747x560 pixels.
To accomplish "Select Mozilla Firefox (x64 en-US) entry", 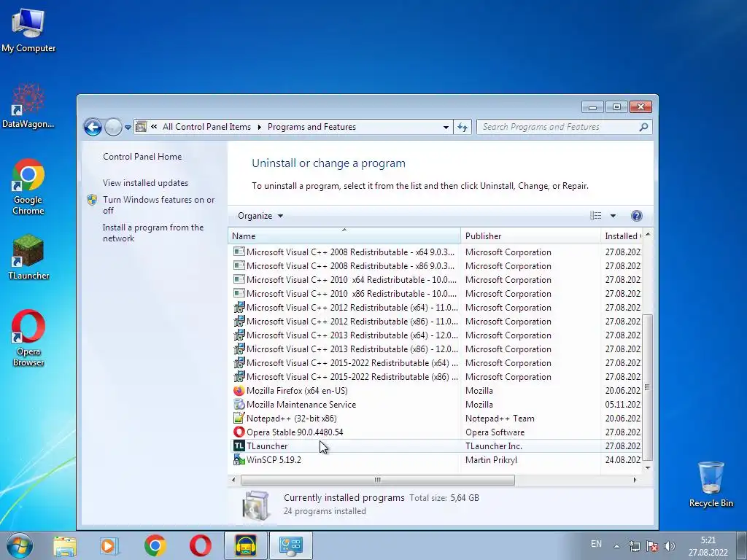I will (436, 391).
